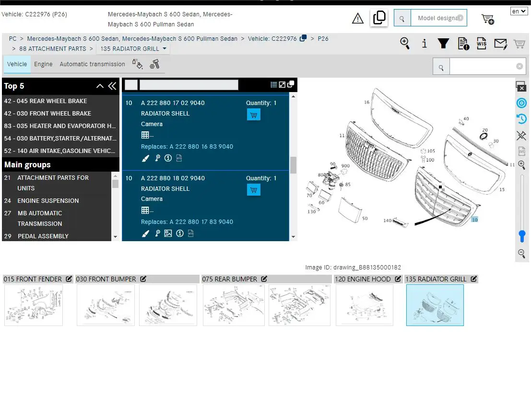Click the blue target center icon

coord(521,103)
